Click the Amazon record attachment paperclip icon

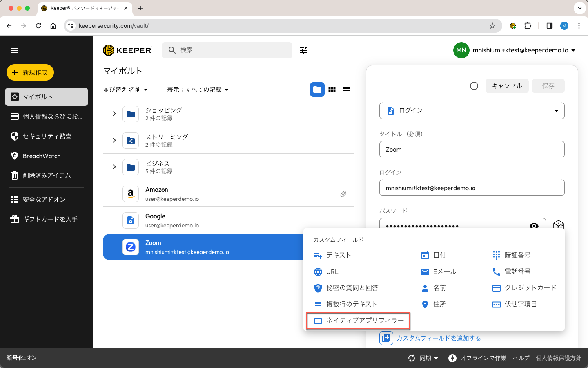343,194
